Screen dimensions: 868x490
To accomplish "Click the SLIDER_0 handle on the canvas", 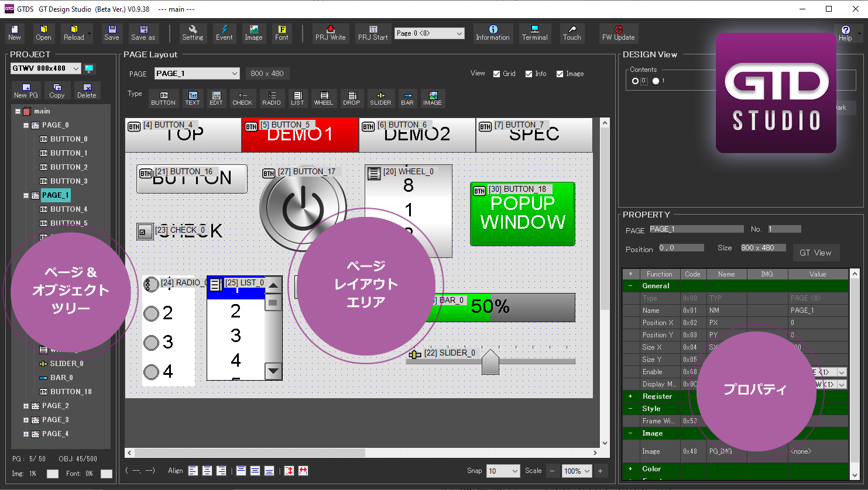I will pyautogui.click(x=490, y=363).
